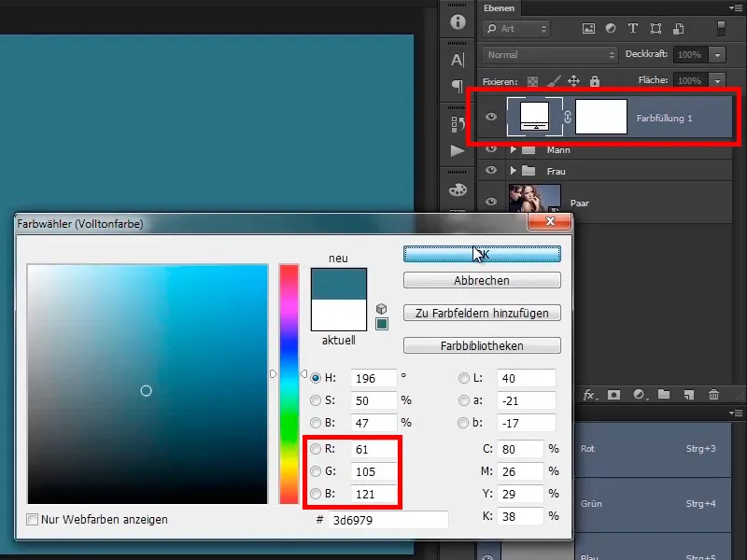The height and width of the screenshot is (560, 747).
Task: Click the aktuell color preview swatch
Action: coord(339,315)
